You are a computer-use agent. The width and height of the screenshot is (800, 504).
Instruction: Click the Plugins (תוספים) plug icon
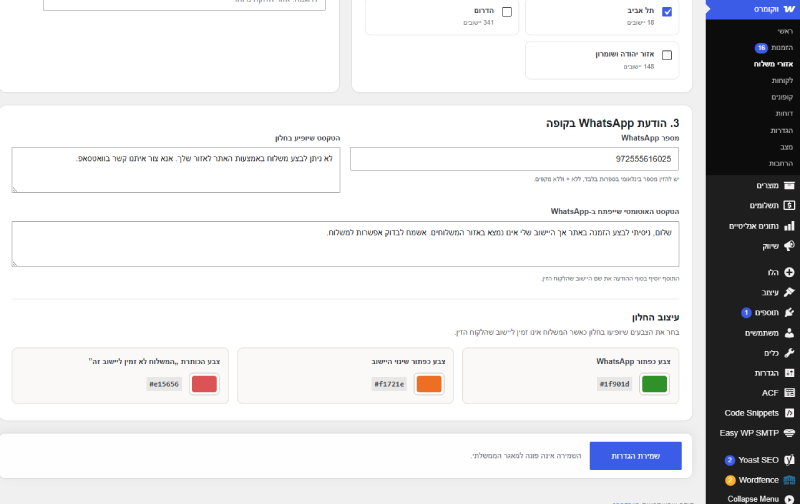pos(789,312)
